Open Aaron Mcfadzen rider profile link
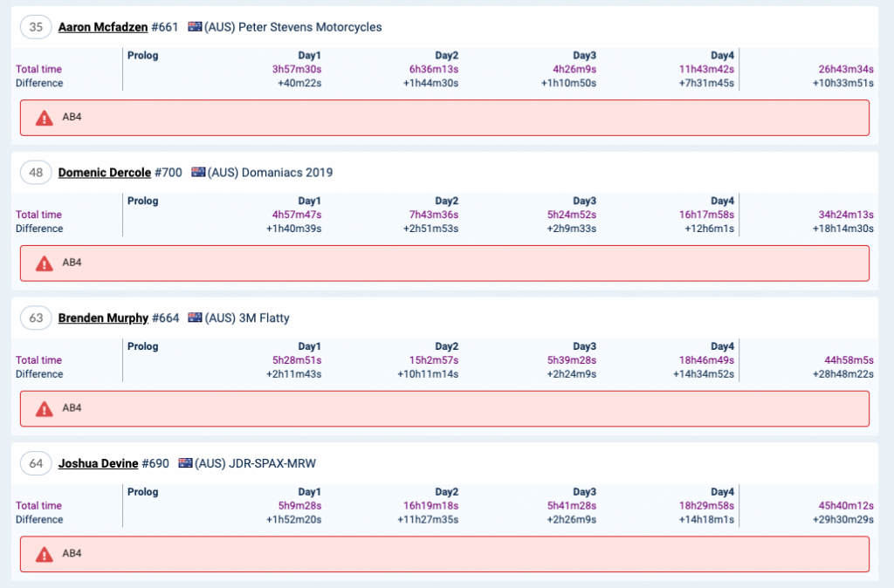 (x=103, y=27)
